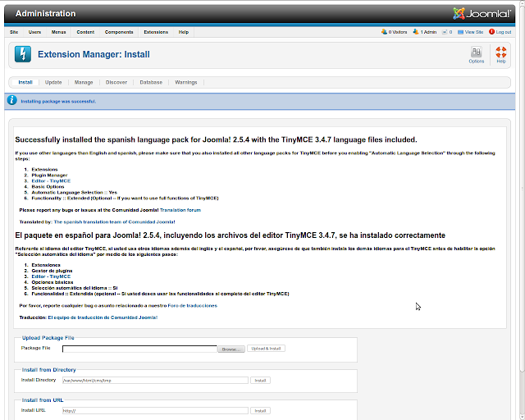Switch to the Manage tab

[84, 82]
